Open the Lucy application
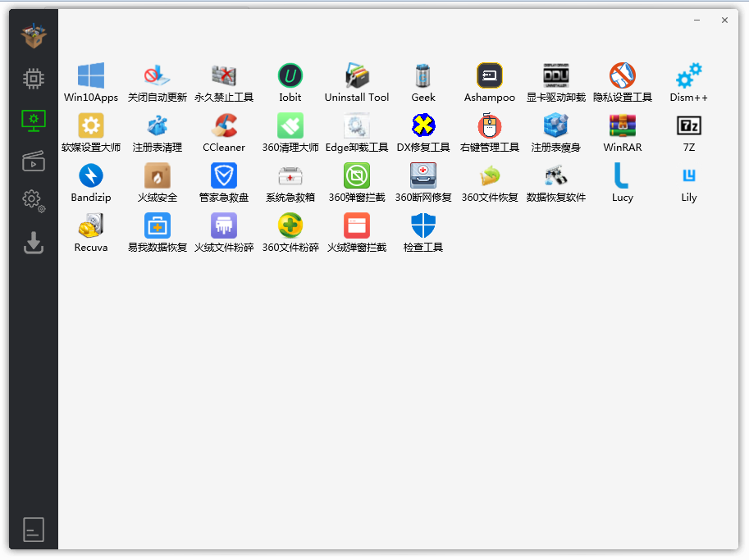 click(622, 177)
